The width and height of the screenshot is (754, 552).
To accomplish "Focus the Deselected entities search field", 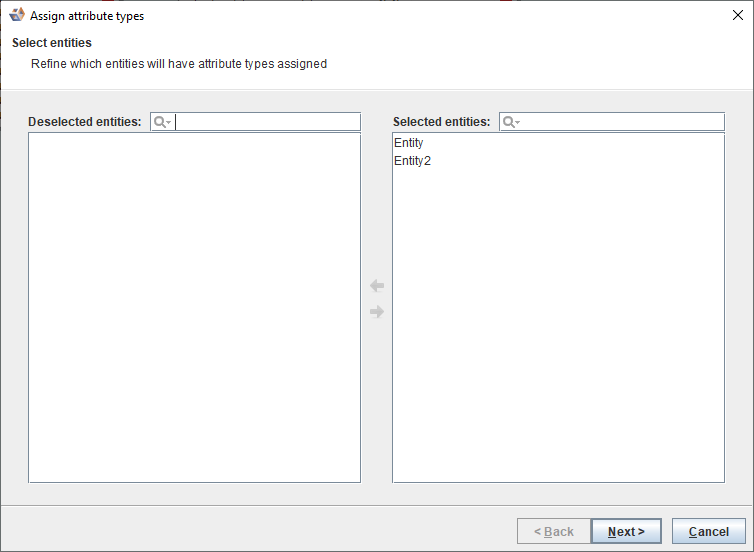I will 267,122.
